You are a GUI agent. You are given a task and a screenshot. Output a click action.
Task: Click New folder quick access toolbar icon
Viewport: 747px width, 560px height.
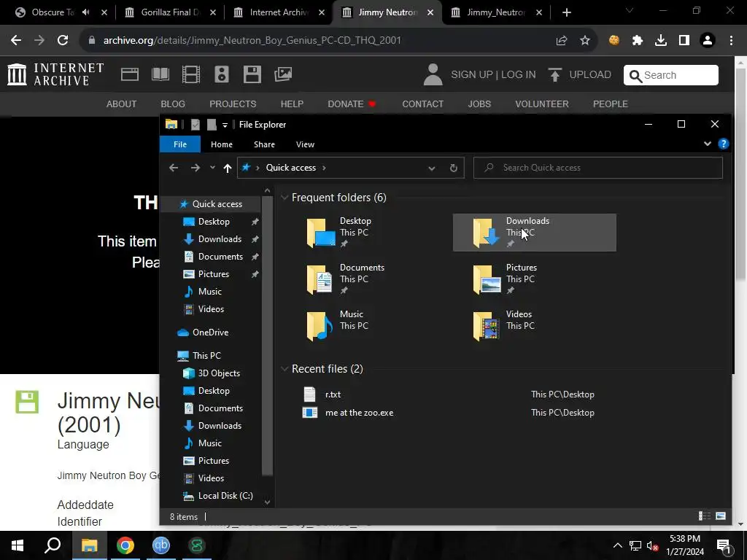click(x=212, y=125)
